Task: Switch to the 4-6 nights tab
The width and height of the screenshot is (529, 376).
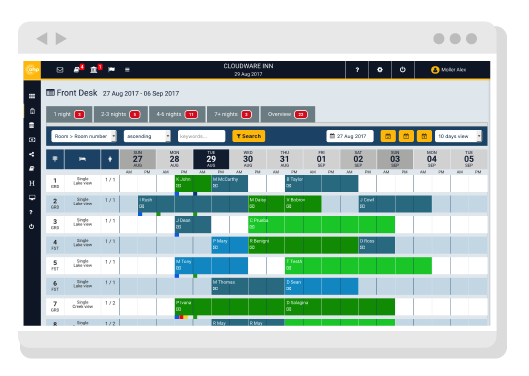Action: pos(177,114)
